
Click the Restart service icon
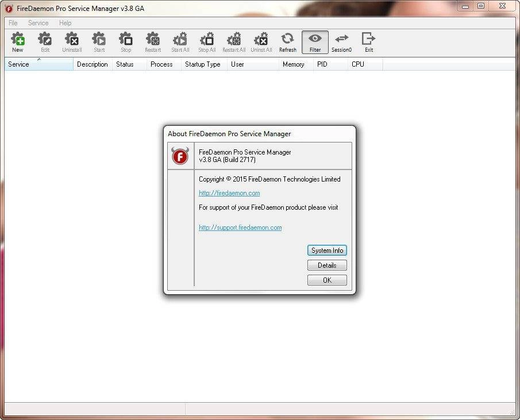[153, 42]
